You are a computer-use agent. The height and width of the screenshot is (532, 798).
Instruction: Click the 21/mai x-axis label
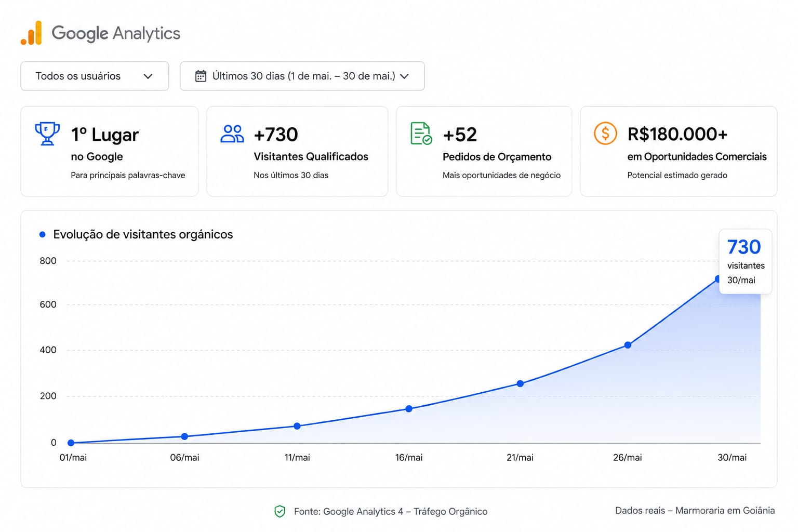(x=520, y=458)
